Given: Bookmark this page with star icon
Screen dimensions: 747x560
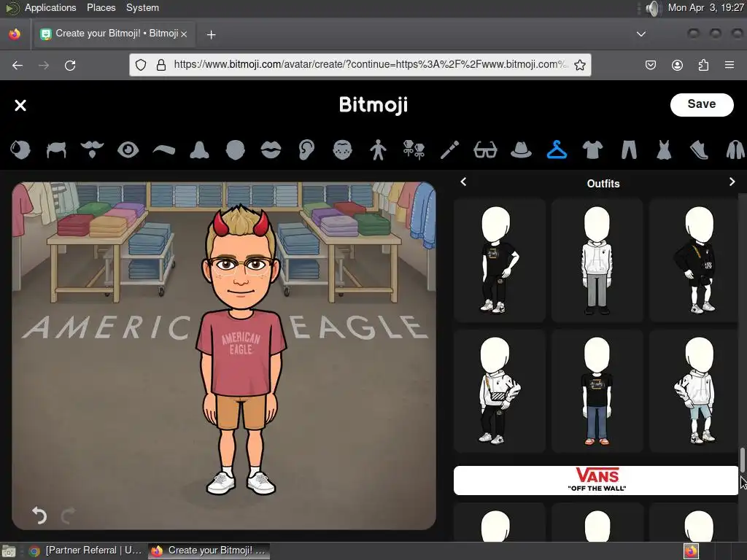Looking at the screenshot, I should (x=580, y=65).
